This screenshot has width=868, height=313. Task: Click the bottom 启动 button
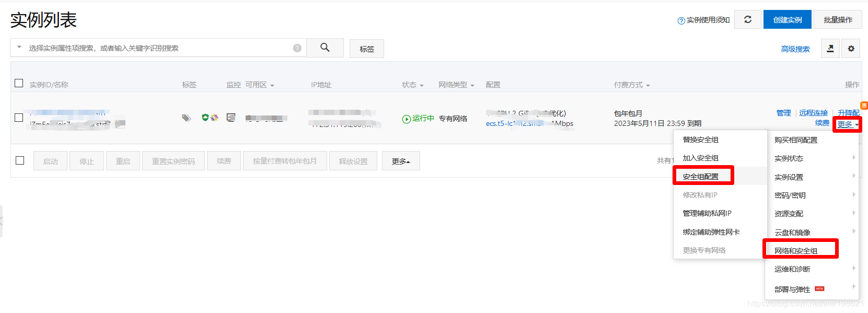point(51,161)
